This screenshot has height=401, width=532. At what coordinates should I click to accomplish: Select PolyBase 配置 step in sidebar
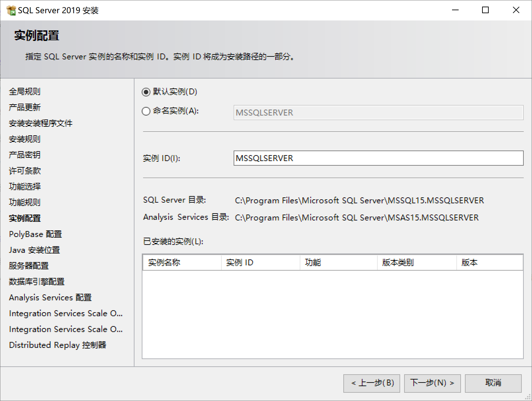tap(35, 234)
